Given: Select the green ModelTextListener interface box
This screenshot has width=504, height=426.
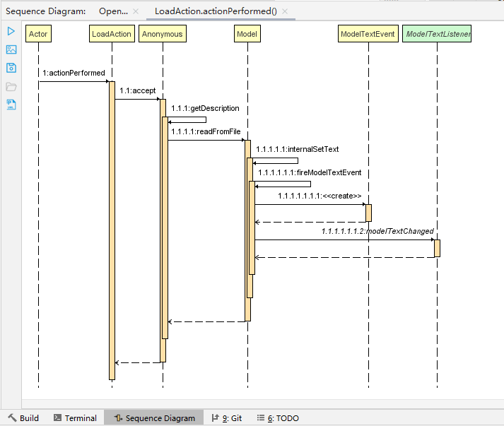Looking at the screenshot, I should point(437,34).
